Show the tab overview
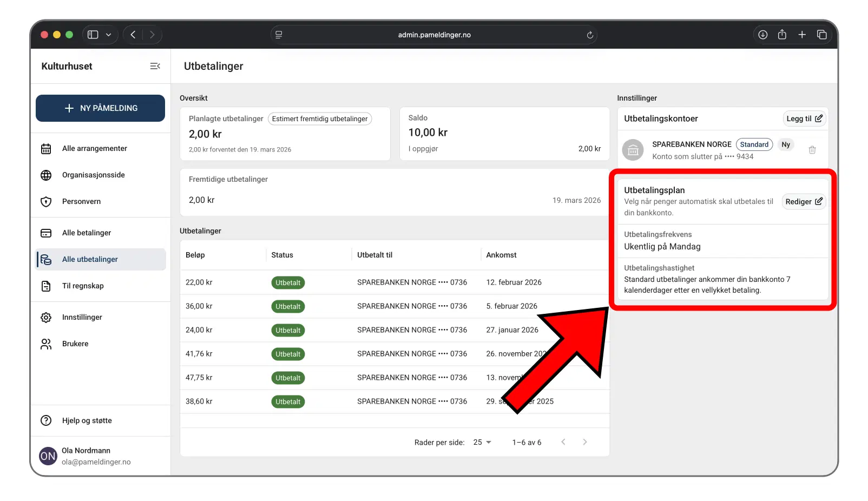This screenshot has height=501, width=868. tap(821, 35)
